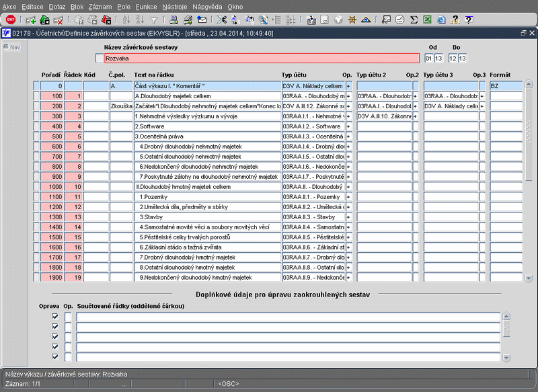Click the question mark with figures icon
The width and height of the screenshot is (538, 392).
pyautogui.click(x=455, y=20)
